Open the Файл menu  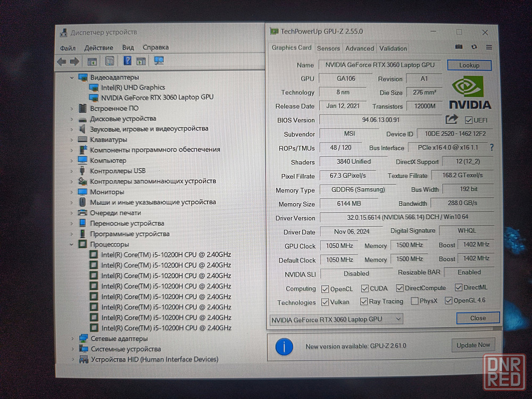(x=68, y=48)
